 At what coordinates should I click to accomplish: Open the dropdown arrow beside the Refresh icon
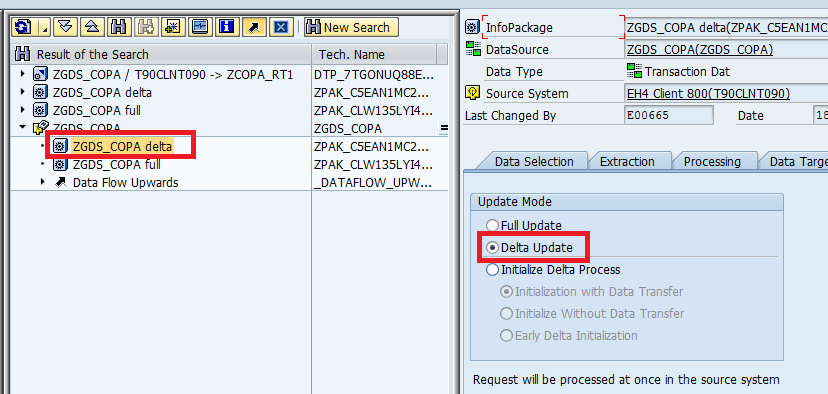point(45,27)
